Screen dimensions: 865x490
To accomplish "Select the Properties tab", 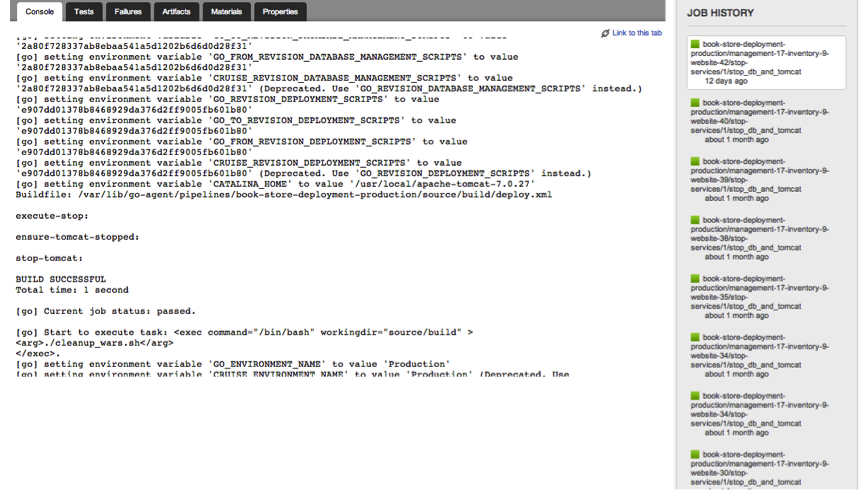I will 280,12.
